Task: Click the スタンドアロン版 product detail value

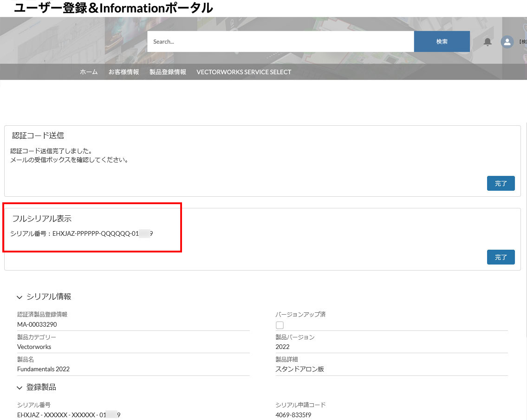Action: tap(299, 369)
